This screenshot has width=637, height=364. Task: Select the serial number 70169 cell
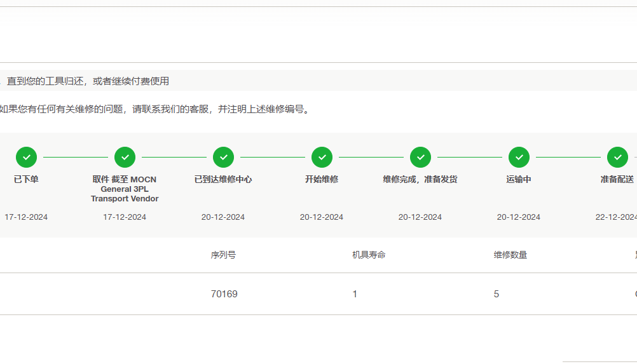click(224, 294)
